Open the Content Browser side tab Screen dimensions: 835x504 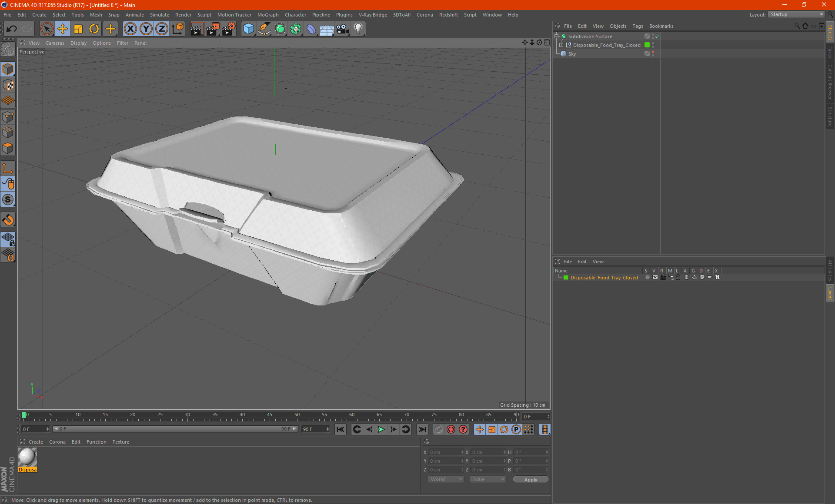coord(830,82)
